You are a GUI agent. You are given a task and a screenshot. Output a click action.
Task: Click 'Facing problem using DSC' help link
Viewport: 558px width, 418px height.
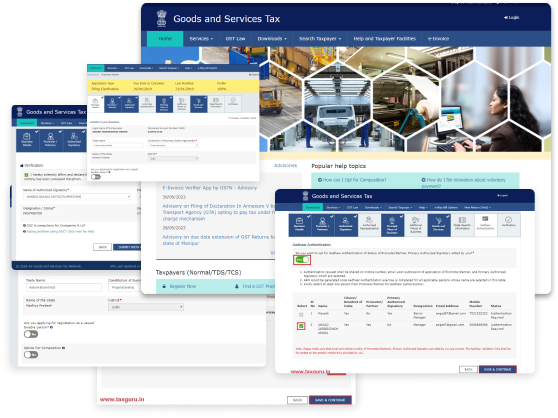(60, 232)
